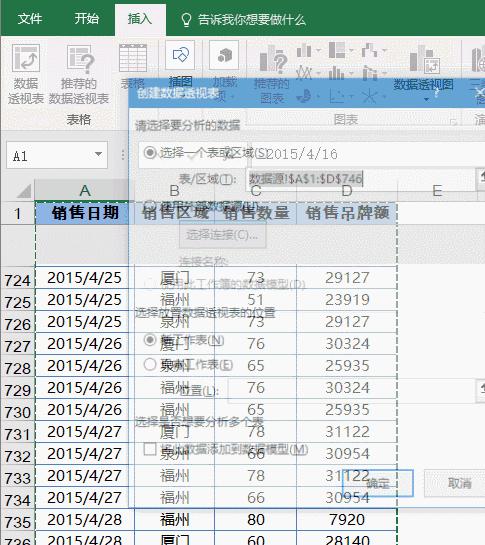The height and width of the screenshot is (545, 485).
Task: Click cell 福州 in row 735
Action: click(x=175, y=520)
